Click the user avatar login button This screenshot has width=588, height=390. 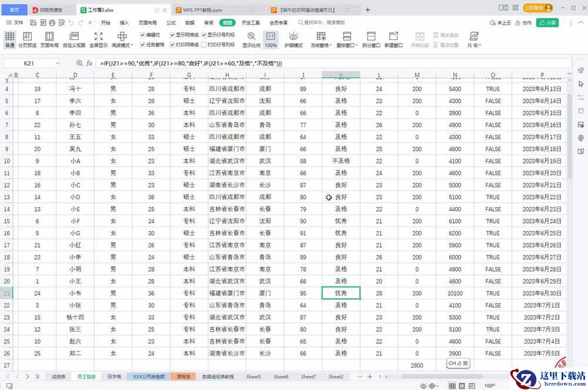539,8
